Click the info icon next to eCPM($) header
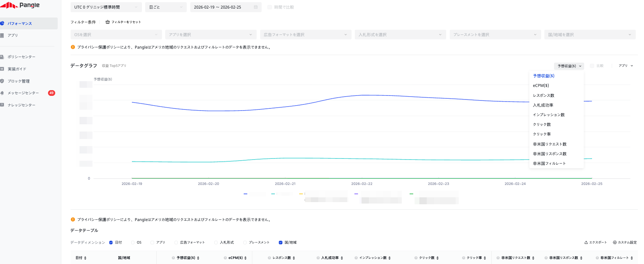Image resolution: width=644 pixels, height=264 pixels. coord(225,258)
